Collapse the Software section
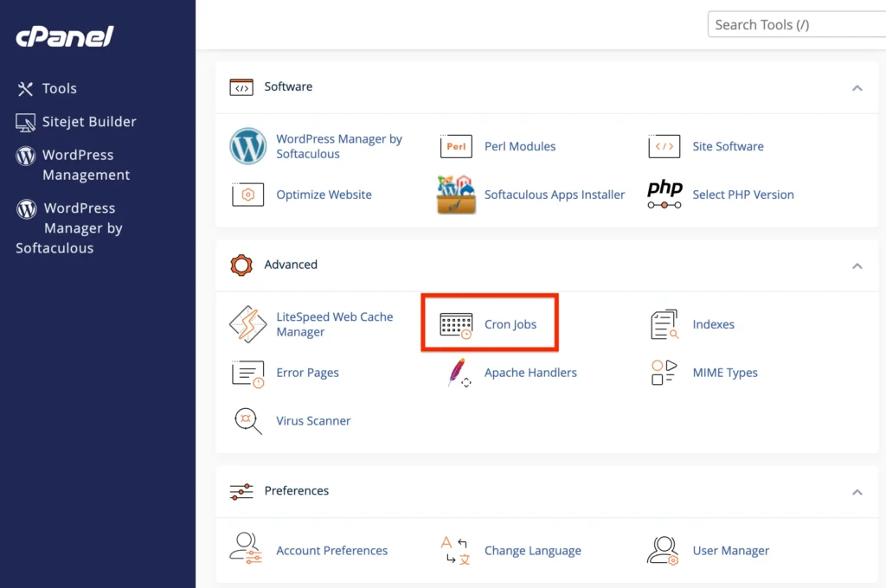Image resolution: width=886 pixels, height=588 pixels. [857, 87]
